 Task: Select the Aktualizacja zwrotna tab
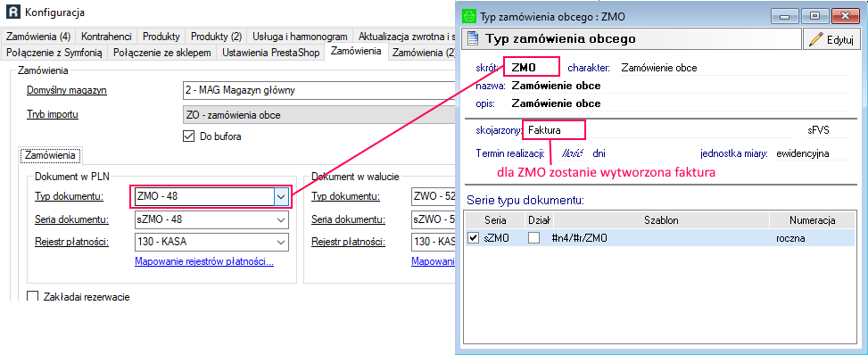click(404, 37)
